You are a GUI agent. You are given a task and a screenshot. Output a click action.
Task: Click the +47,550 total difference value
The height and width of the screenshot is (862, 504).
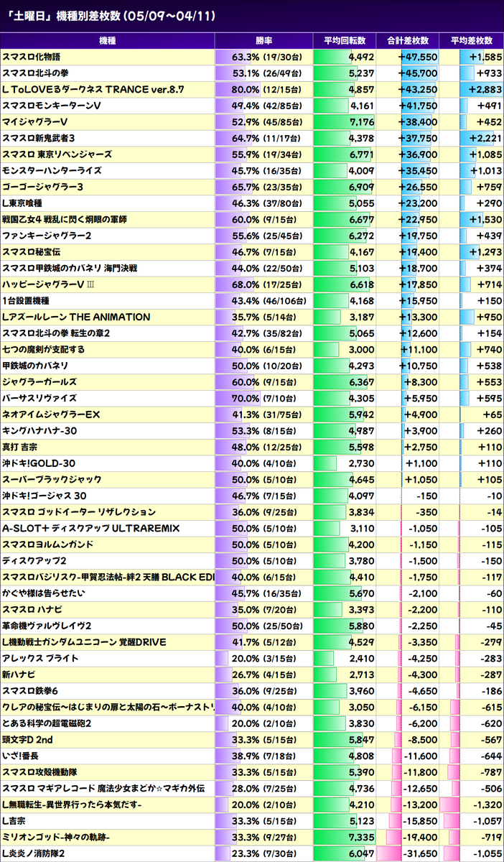(418, 57)
